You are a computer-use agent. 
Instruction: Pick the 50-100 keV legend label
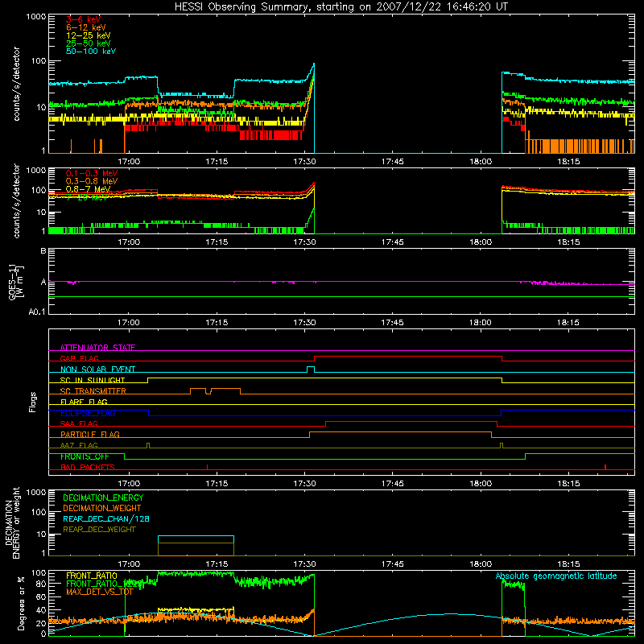point(90,52)
